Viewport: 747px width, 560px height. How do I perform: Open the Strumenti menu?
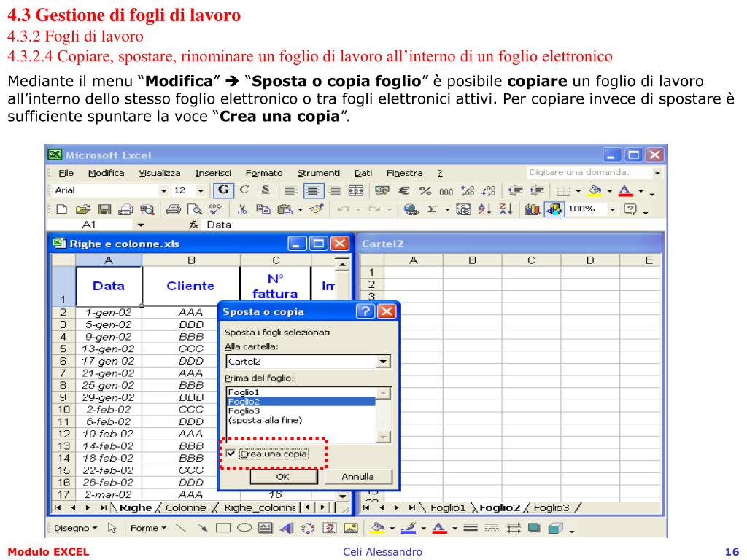318,173
